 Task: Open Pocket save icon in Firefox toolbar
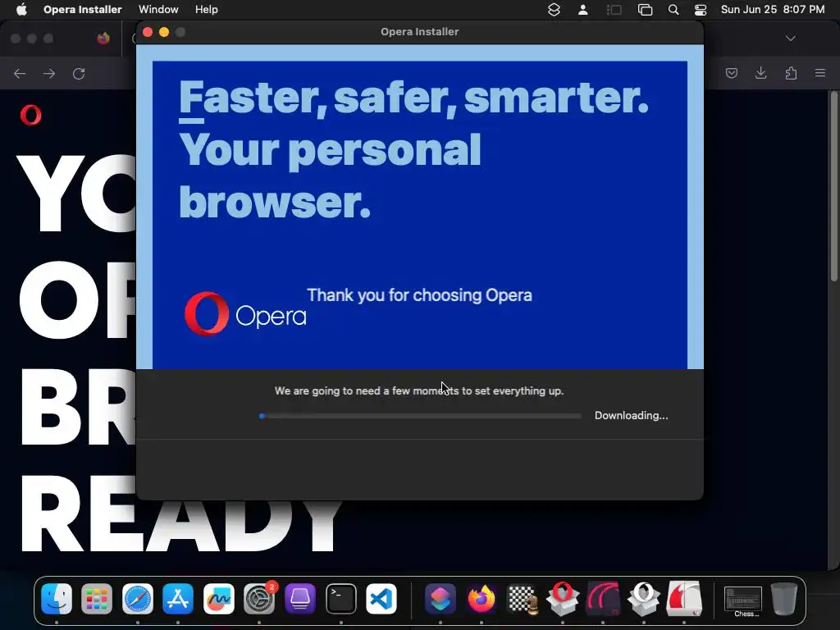731,73
